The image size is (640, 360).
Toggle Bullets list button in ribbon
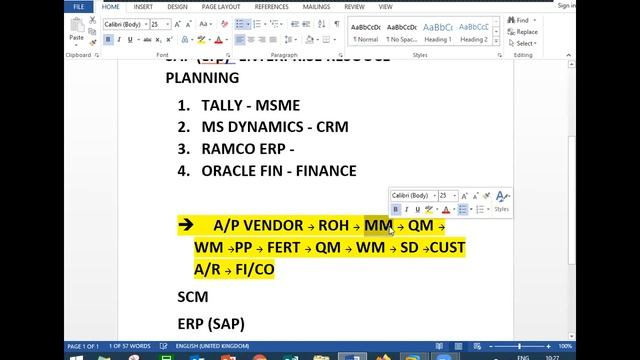point(240,24)
